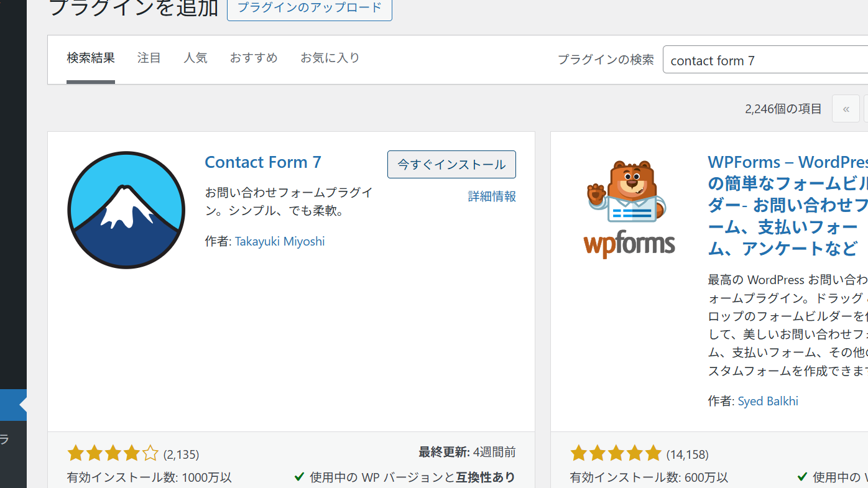The height and width of the screenshot is (488, 868).
Task: Click the Contact Form 7 star rating
Action: point(113,453)
